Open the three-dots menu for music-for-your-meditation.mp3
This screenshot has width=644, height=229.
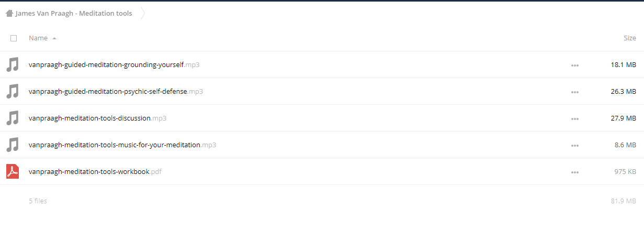pyautogui.click(x=575, y=146)
